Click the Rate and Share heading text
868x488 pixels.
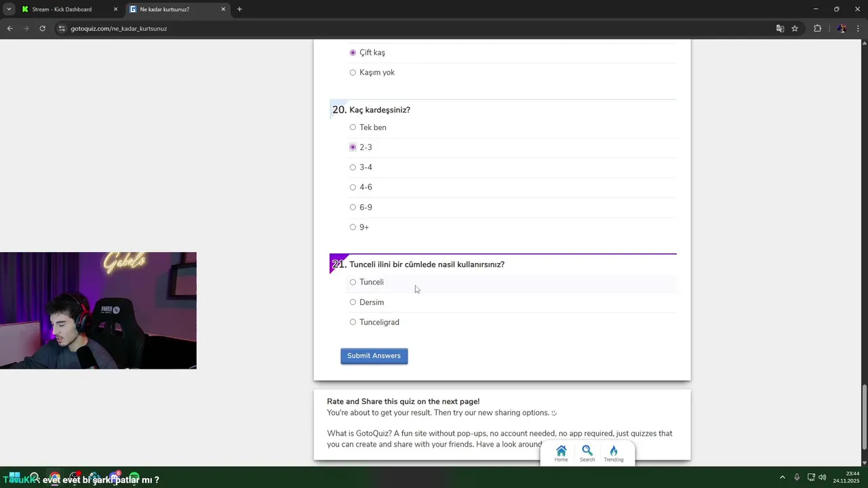pyautogui.click(x=403, y=401)
